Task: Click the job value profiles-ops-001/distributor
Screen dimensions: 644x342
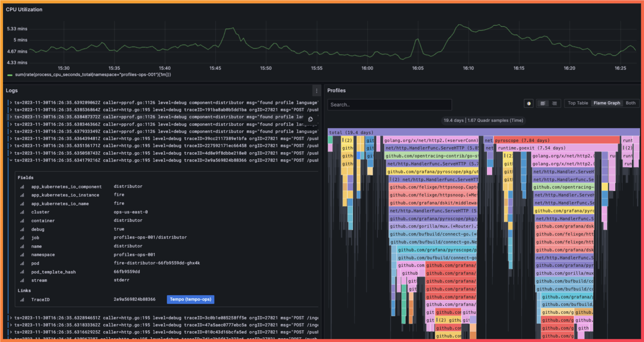Action: [x=150, y=237]
